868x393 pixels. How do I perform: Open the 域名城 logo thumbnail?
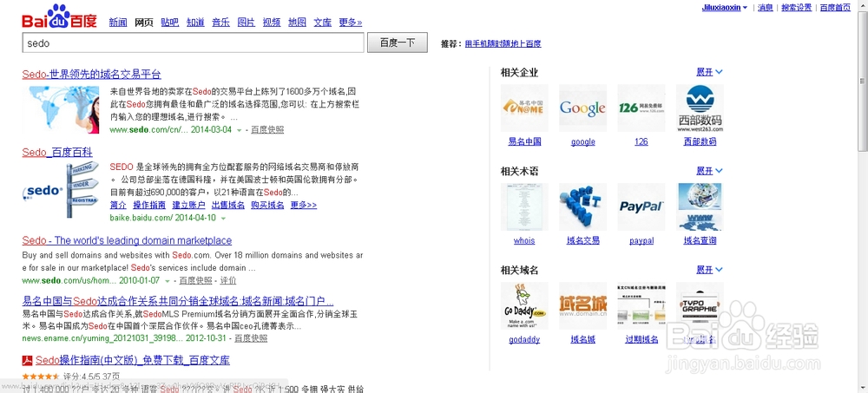point(582,306)
